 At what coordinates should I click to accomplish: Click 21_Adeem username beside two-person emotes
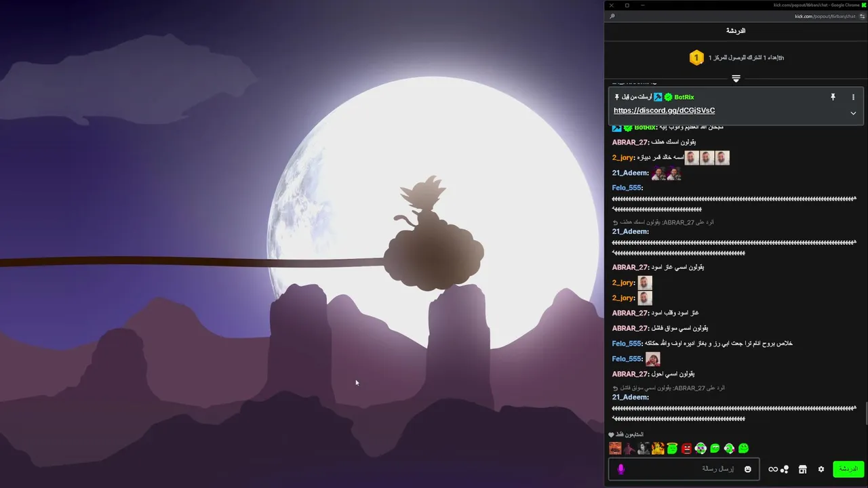point(630,173)
